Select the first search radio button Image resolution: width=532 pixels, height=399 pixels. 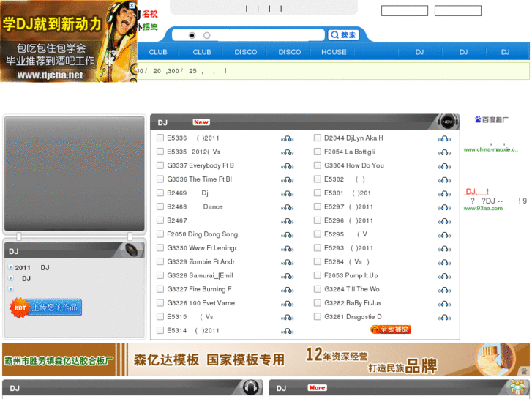[x=192, y=35]
